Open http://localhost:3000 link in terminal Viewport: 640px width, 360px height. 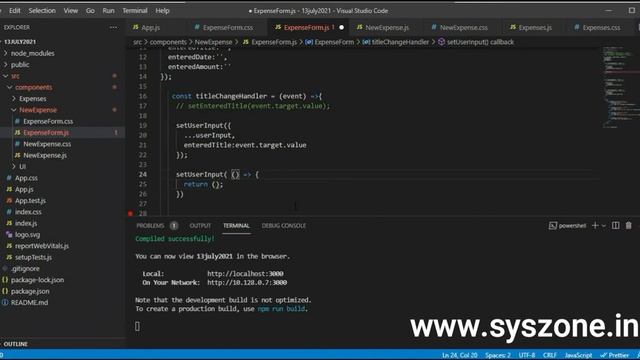(x=245, y=274)
